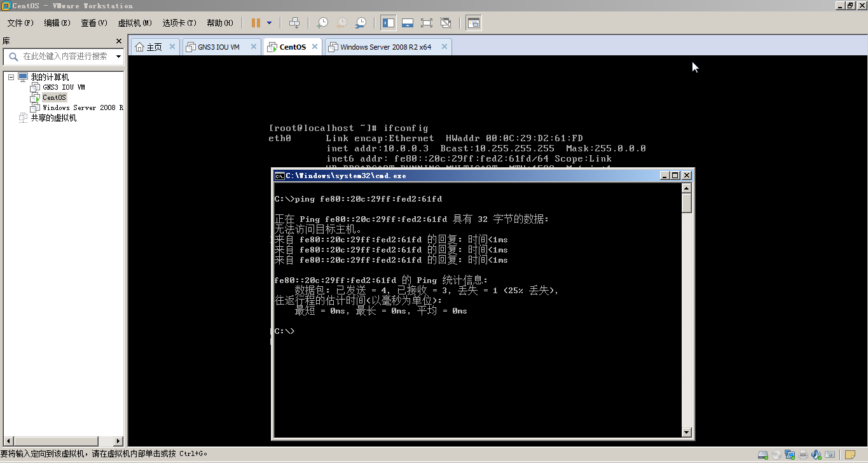Open the snapshot manager icon
868x463 pixels.
pos(361,23)
